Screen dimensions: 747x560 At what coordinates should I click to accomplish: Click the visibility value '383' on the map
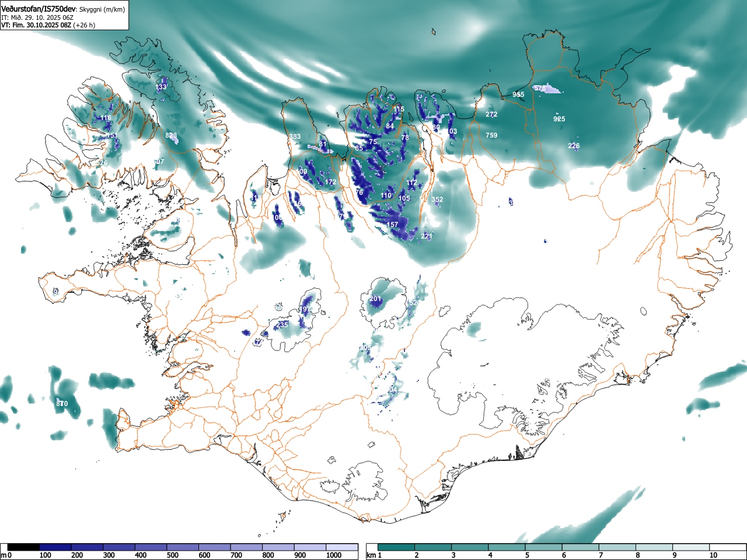(x=295, y=136)
